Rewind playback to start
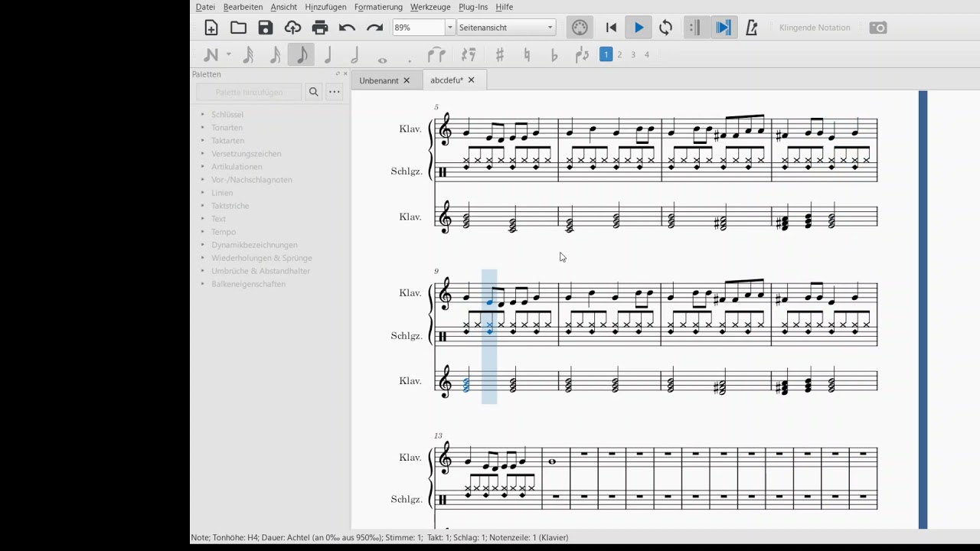980x551 pixels. [611, 28]
